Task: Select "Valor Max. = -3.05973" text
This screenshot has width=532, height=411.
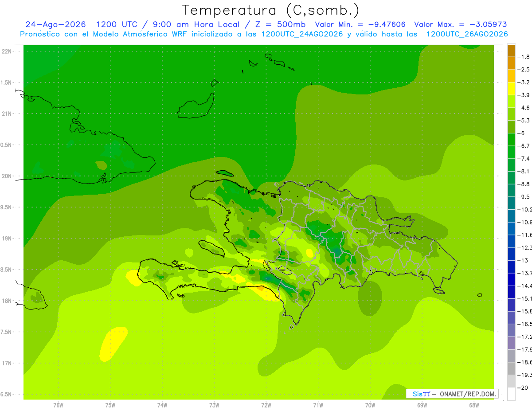Action: [460, 24]
